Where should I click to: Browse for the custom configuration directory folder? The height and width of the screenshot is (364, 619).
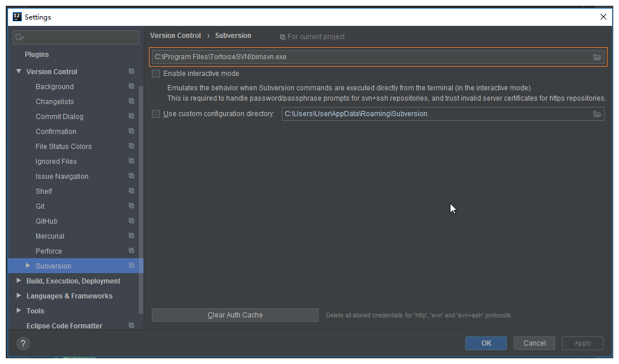pos(597,114)
